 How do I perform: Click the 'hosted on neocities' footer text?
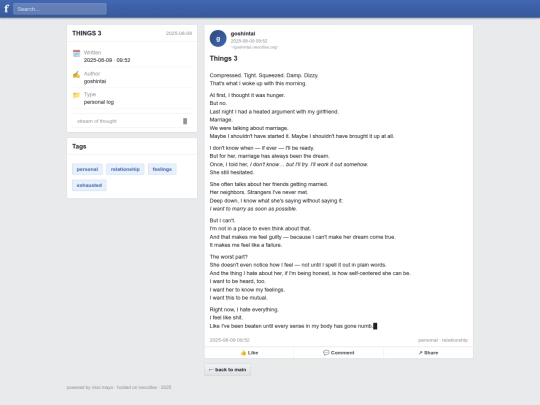click(137, 387)
